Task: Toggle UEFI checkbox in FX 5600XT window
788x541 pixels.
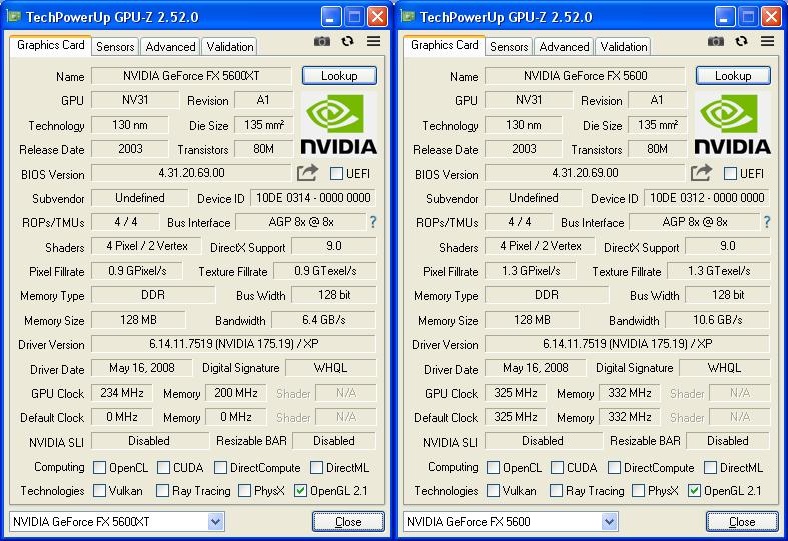Action: click(336, 174)
